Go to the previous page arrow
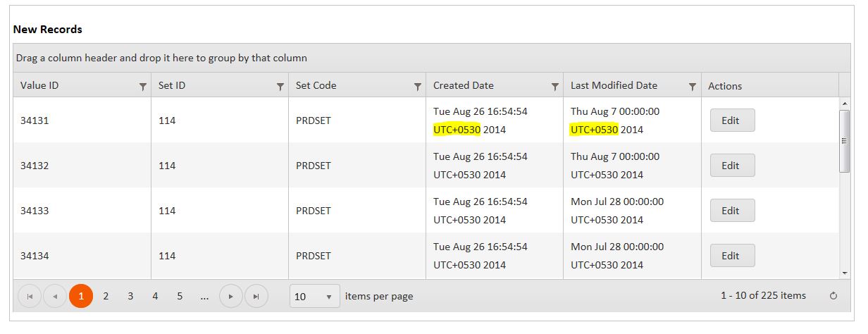Image resolution: width=868 pixels, height=334 pixels. 55,297
